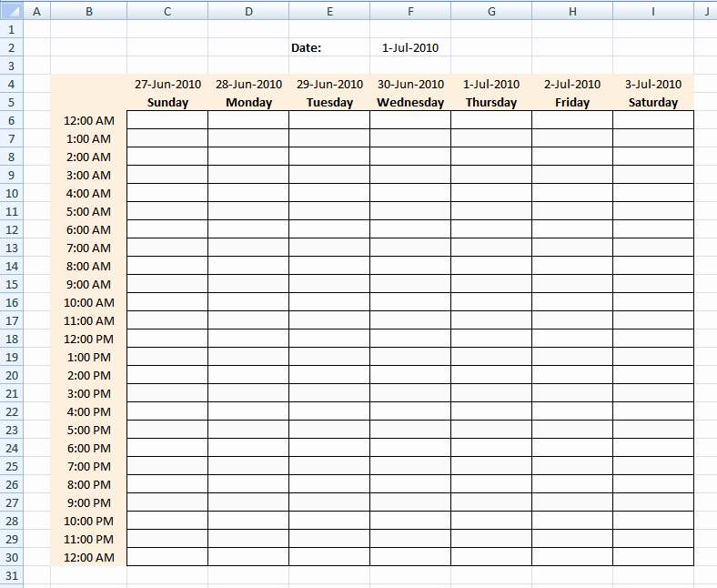Screen dimensions: 717x588
Task: Click the Date: label cell
Action: [x=329, y=47]
